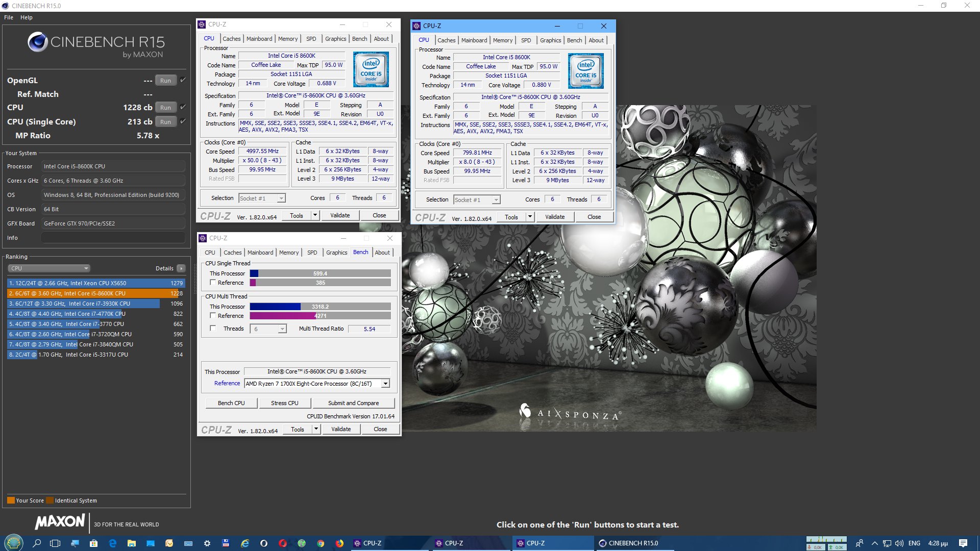Open the Help menu in Cinebench

click(x=27, y=17)
